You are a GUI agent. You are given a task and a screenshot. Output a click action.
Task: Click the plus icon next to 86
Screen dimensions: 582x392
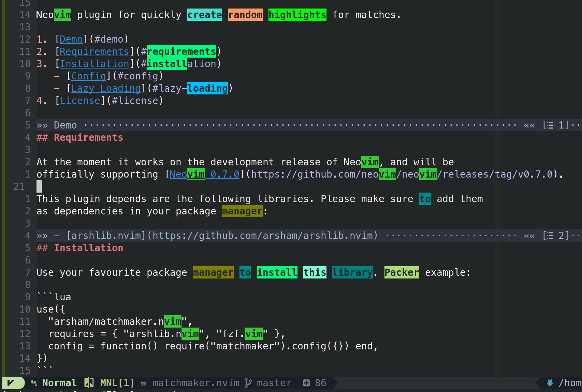tap(306, 382)
